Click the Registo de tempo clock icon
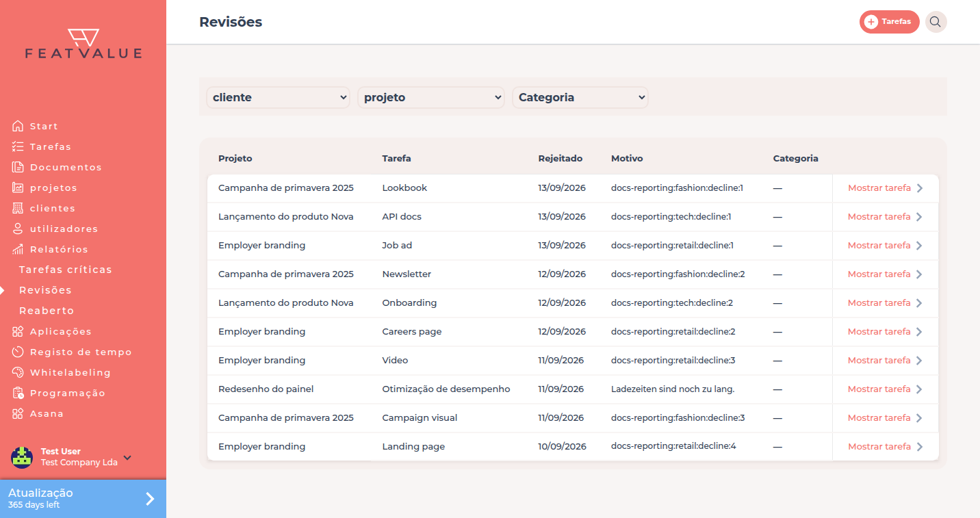The width and height of the screenshot is (980, 518). [x=18, y=352]
